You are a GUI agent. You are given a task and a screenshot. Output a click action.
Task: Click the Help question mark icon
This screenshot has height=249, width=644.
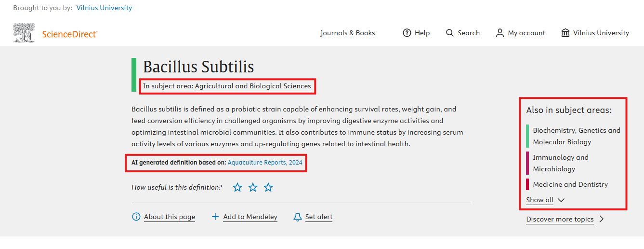pyautogui.click(x=407, y=33)
